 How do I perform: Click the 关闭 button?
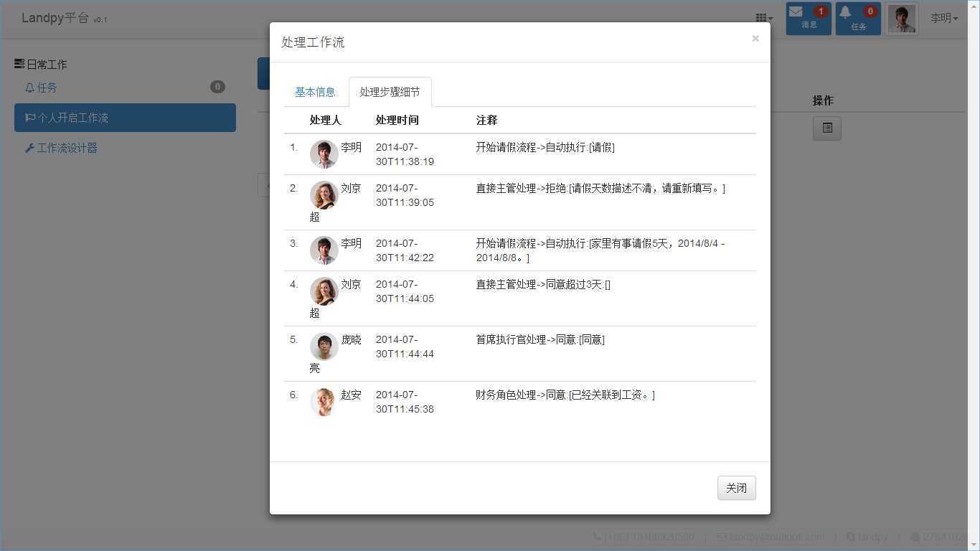[x=736, y=488]
